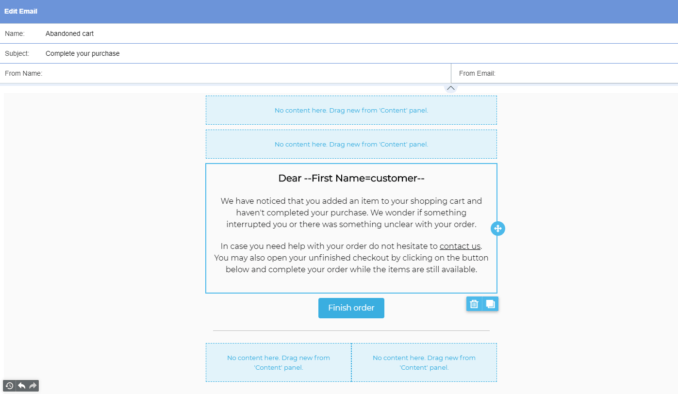Click the Edit Email title
Screen dimensions: 678x394
(21, 11)
